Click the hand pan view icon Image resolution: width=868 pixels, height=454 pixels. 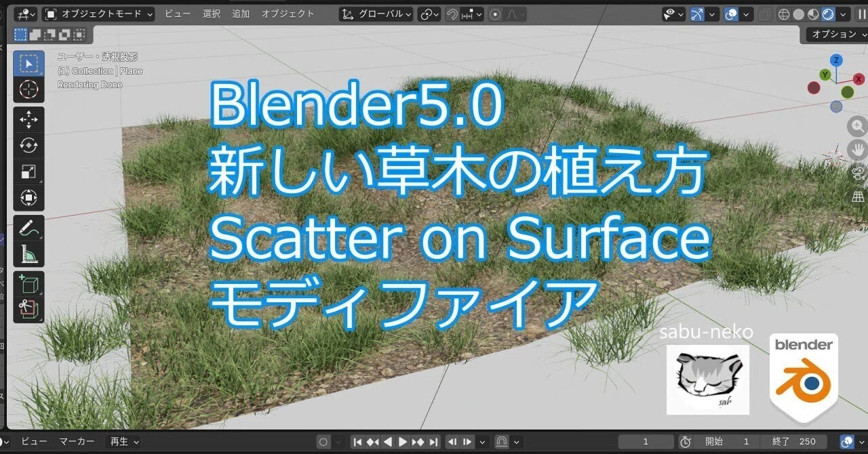coord(859,149)
